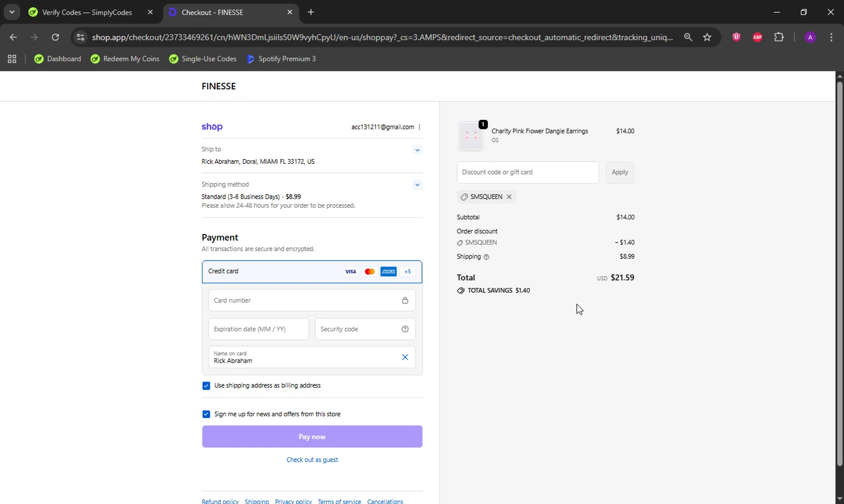Open the uBlock shield extension icon
The height and width of the screenshot is (504, 844).
(736, 37)
